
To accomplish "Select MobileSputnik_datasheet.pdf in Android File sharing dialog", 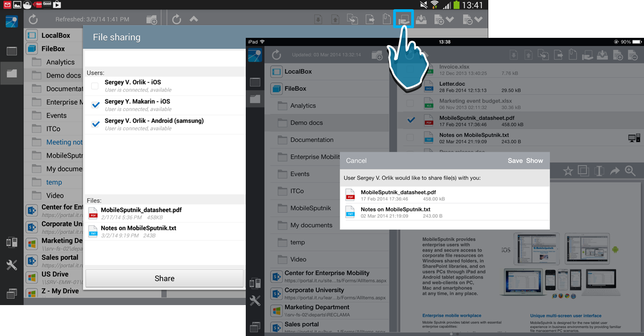I will tap(164, 213).
